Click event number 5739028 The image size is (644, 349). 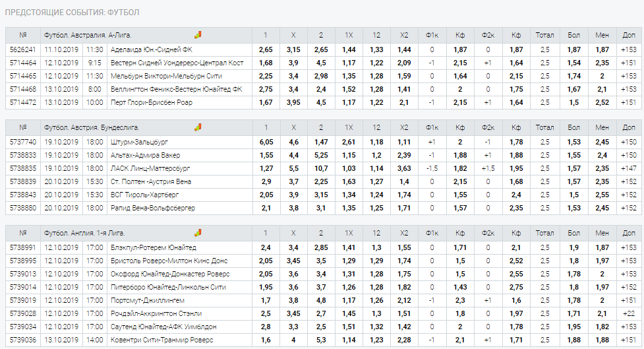[x=23, y=313]
